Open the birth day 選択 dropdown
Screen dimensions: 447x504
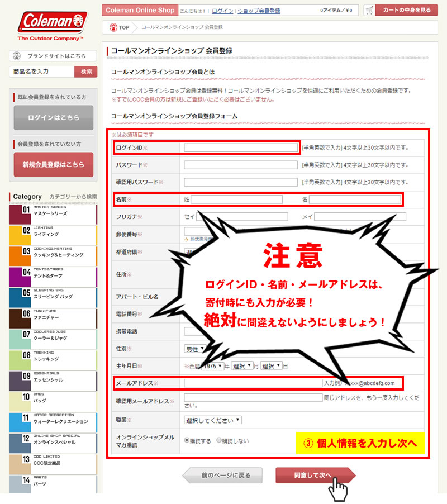coord(271,366)
